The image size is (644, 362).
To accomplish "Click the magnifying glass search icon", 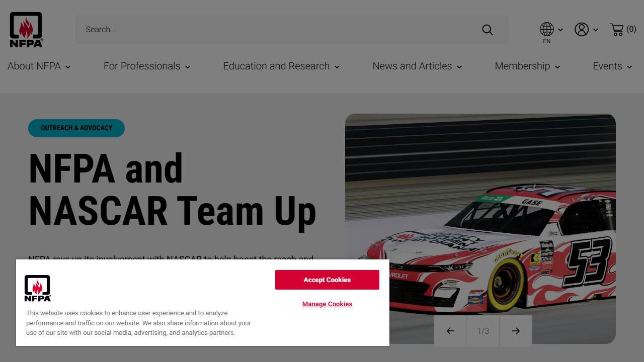I will 487,30.
